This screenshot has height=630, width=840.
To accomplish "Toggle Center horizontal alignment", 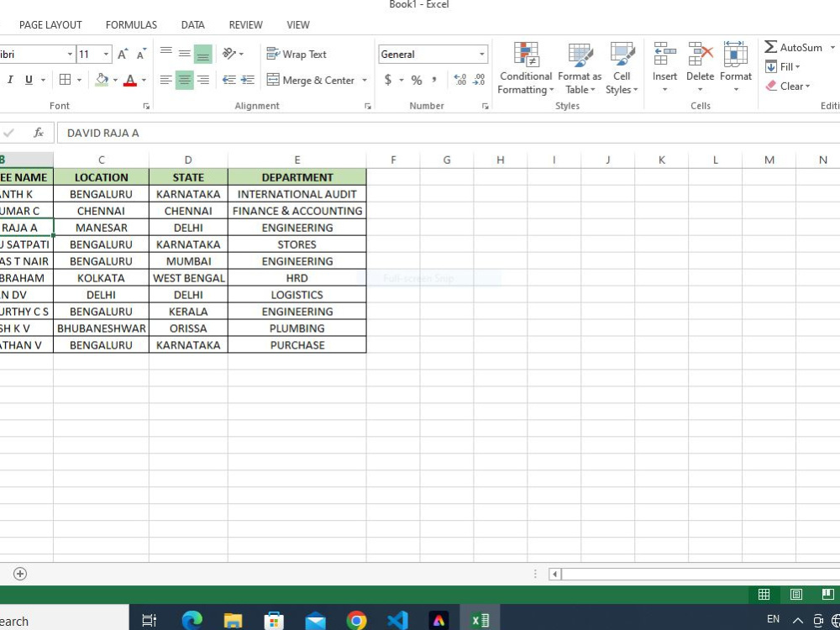I will tap(184, 80).
